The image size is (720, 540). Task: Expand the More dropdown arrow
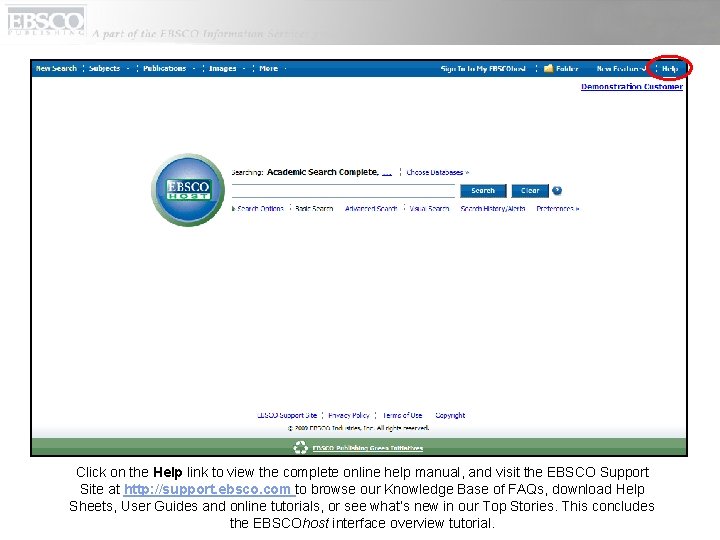[x=285, y=69]
